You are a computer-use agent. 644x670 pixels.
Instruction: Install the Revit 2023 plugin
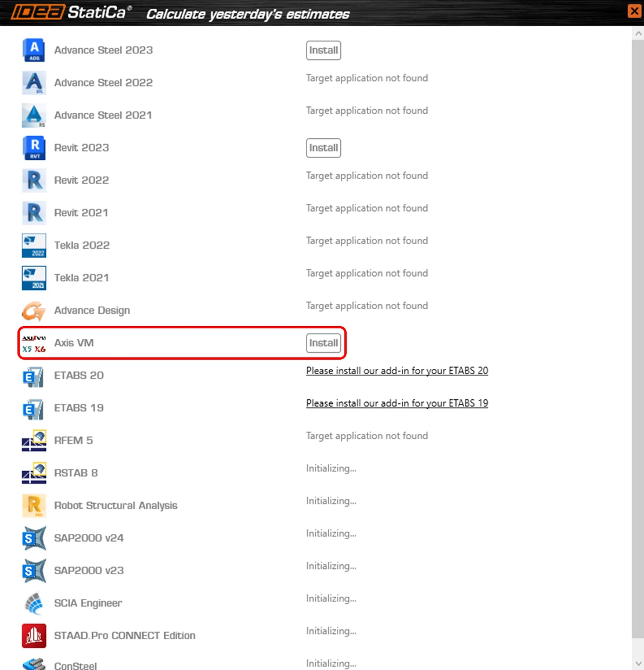point(323,148)
